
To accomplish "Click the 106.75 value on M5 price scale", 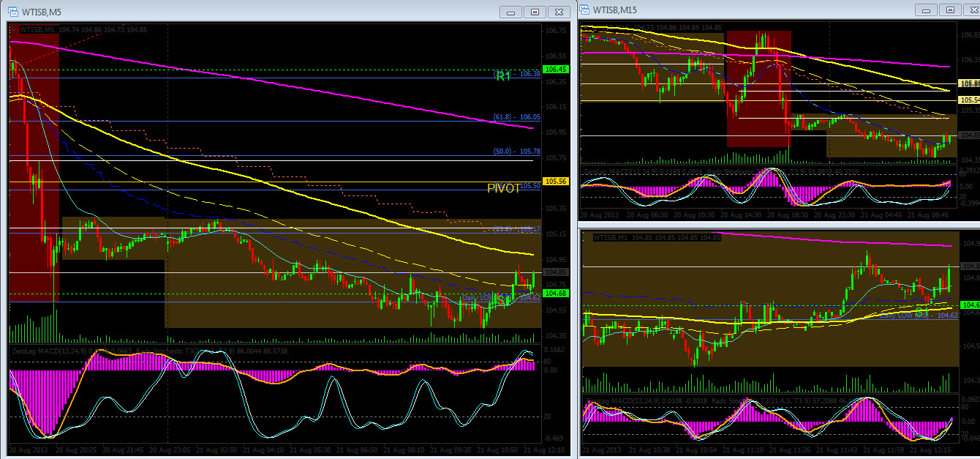I will (x=557, y=31).
